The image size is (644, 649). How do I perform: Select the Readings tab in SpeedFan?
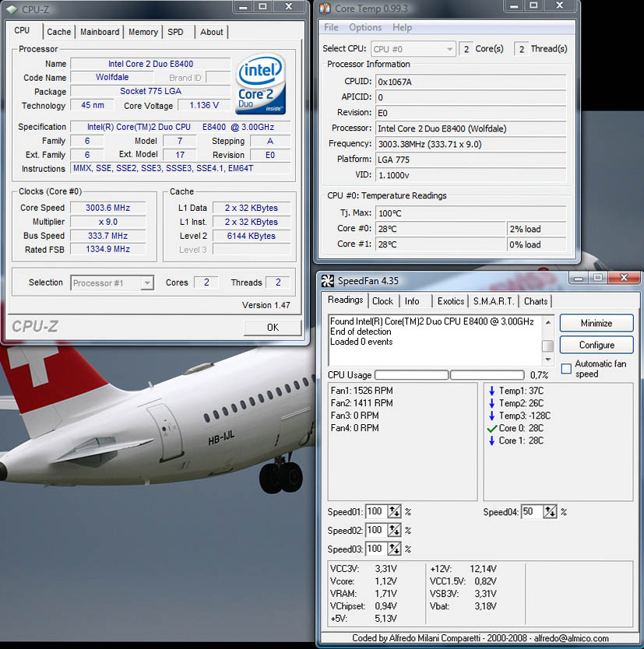pos(345,300)
